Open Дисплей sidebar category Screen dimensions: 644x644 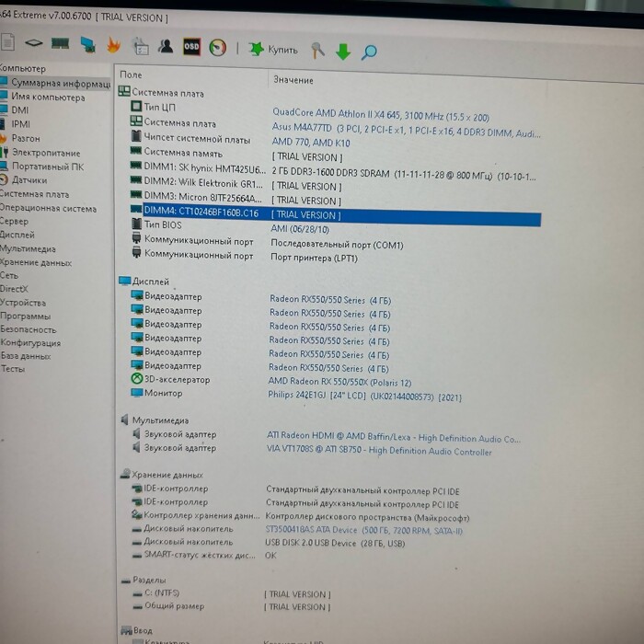pos(17,235)
